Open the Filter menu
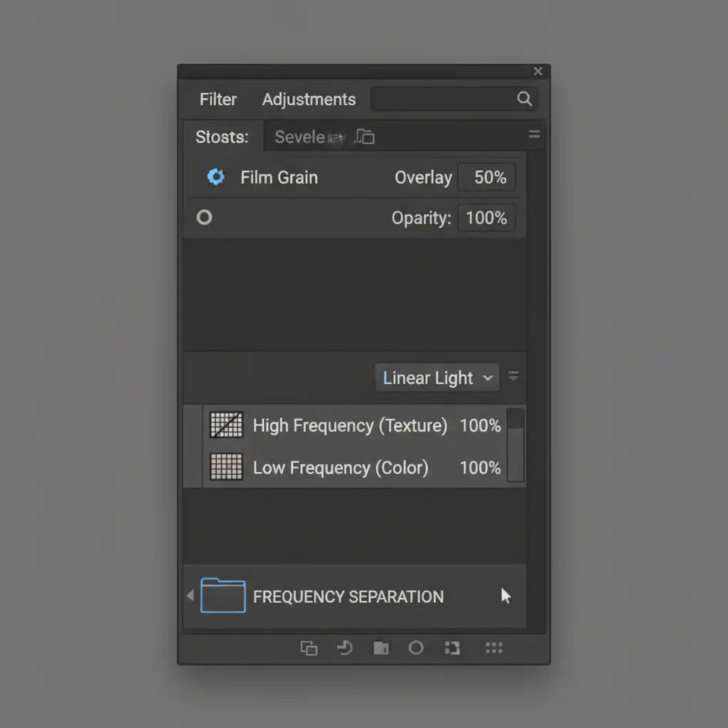 point(218,100)
